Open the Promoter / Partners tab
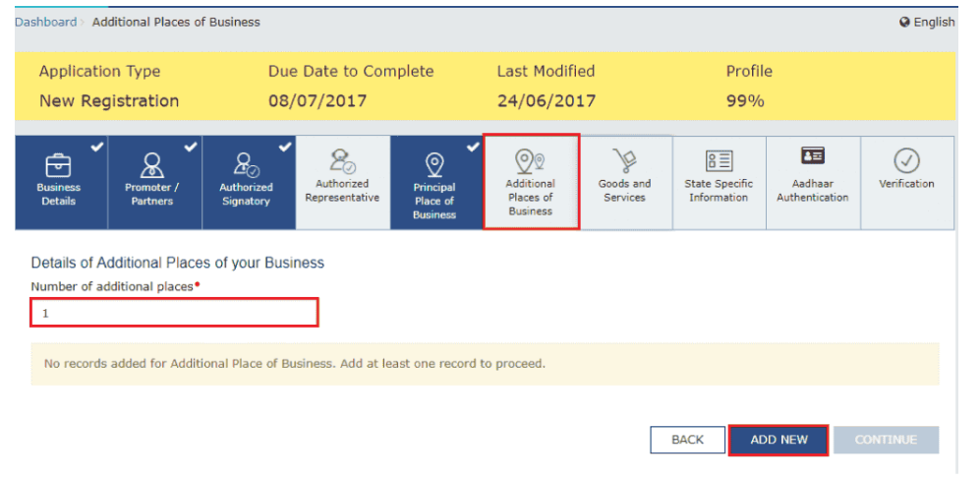Image resolution: width=980 pixels, height=480 pixels. [x=155, y=183]
